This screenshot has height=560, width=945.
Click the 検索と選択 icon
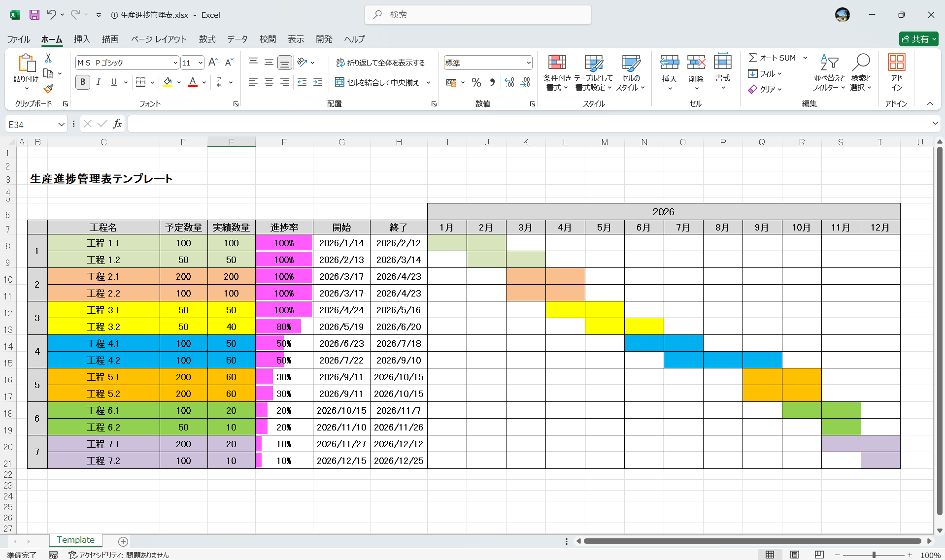point(861,72)
